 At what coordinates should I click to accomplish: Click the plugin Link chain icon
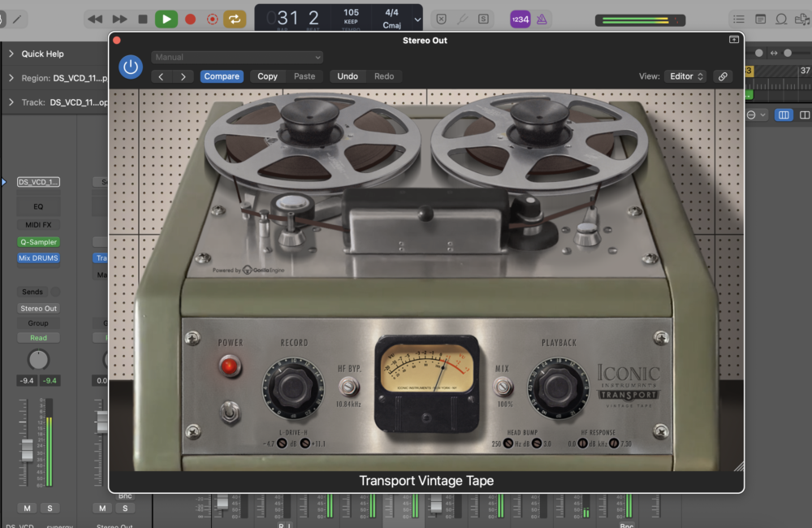coord(722,76)
